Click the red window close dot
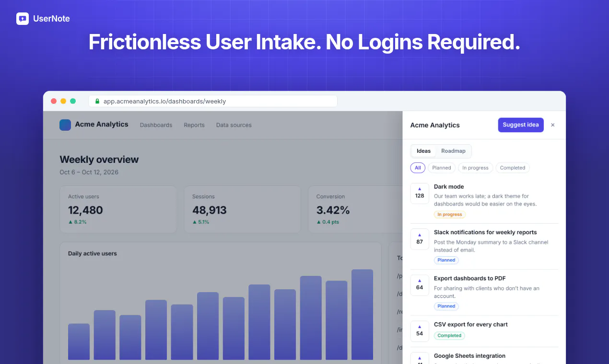This screenshot has height=364, width=609. coord(54,101)
